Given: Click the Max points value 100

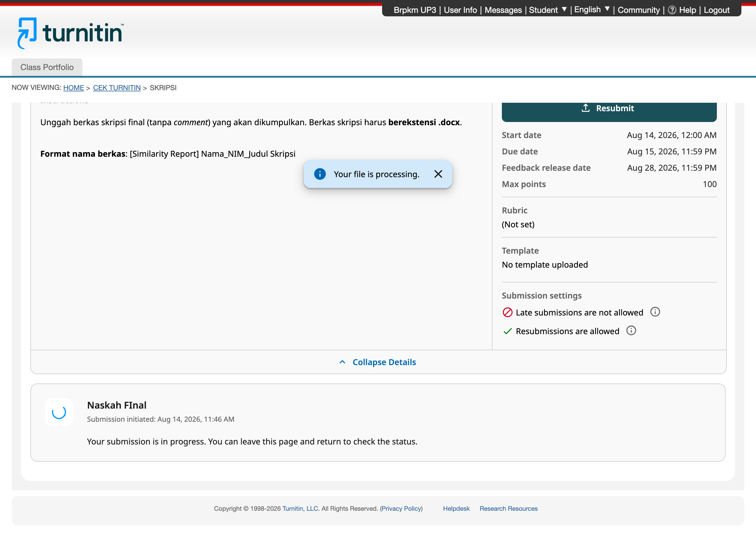Looking at the screenshot, I should tap(709, 184).
